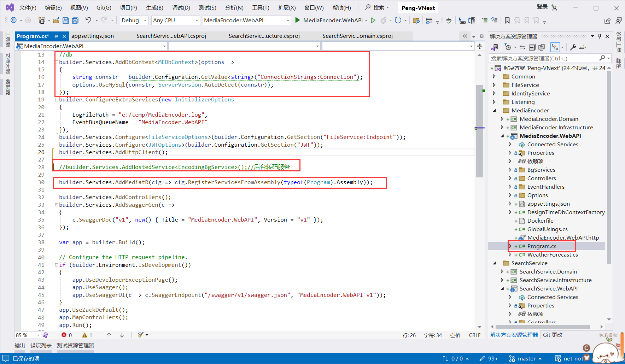The image size is (625, 364).
Task: Collapse the SearchService solution folder
Action: [495, 263]
